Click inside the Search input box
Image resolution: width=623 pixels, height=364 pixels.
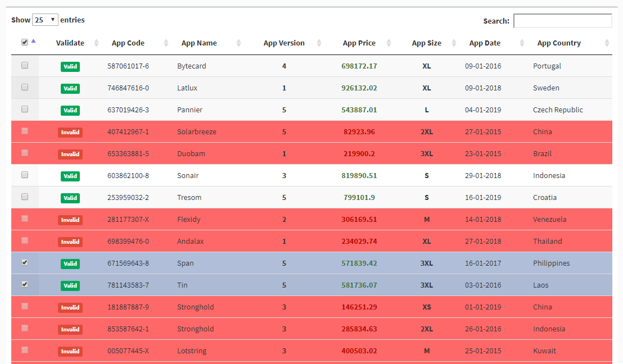(562, 21)
